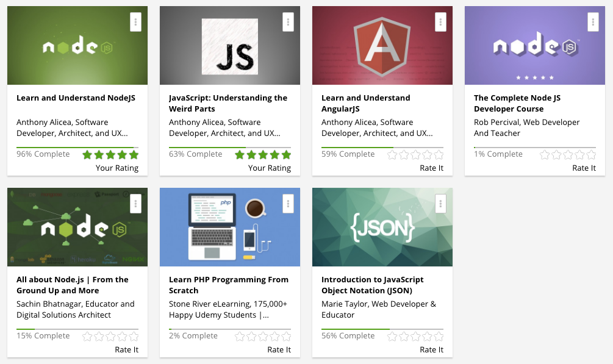The width and height of the screenshot is (613, 364).
Task: Expand the menu on The Complete Node JS Developer Course
Action: (593, 21)
